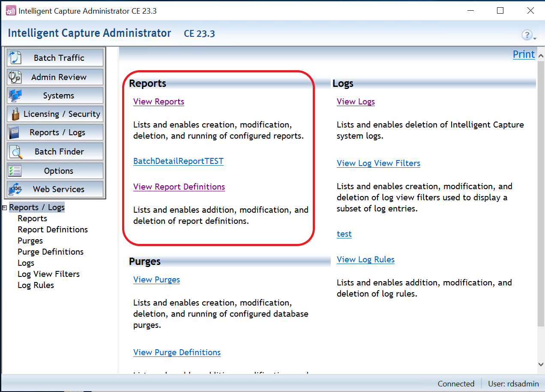The height and width of the screenshot is (392, 545).
Task: Select Reports / Logs root tree item
Action: [37, 208]
